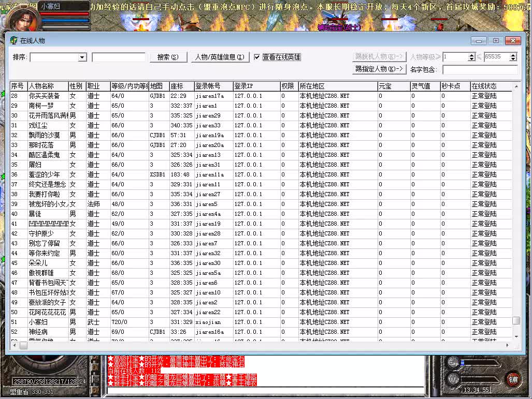This screenshot has height=399, width=532.
Task: Click the upper round icon beside the shop button
Action: click(x=453, y=362)
